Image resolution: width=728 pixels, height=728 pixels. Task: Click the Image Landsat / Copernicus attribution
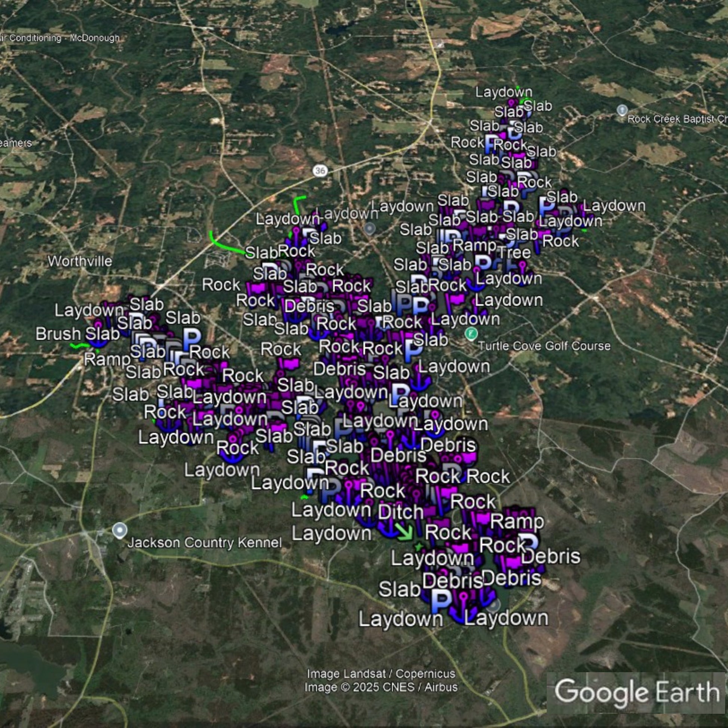(x=381, y=674)
